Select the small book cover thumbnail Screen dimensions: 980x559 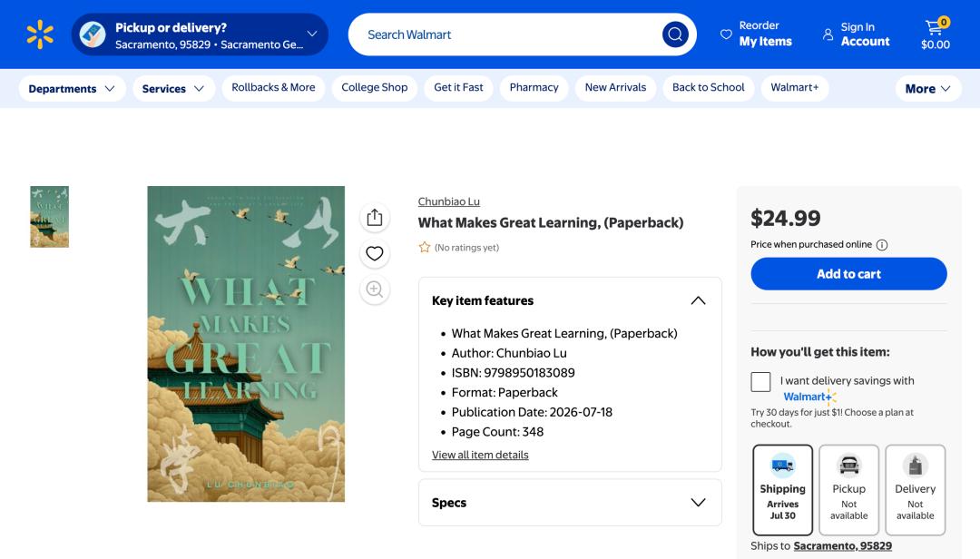pyautogui.click(x=49, y=217)
